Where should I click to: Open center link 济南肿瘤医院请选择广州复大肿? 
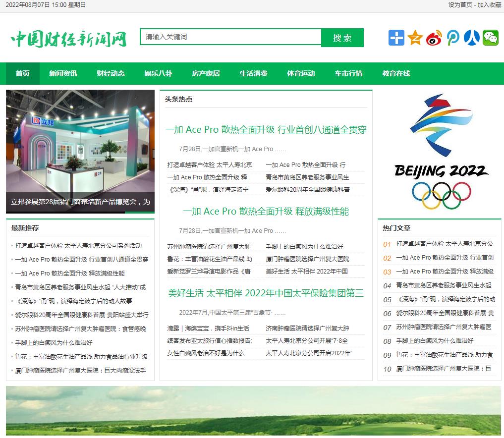307,328
